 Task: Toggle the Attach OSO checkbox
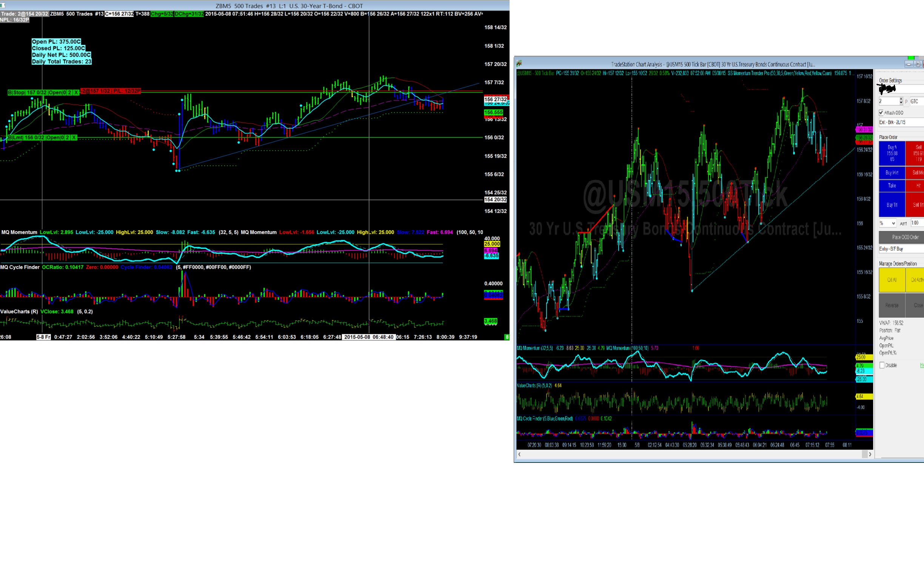click(881, 113)
